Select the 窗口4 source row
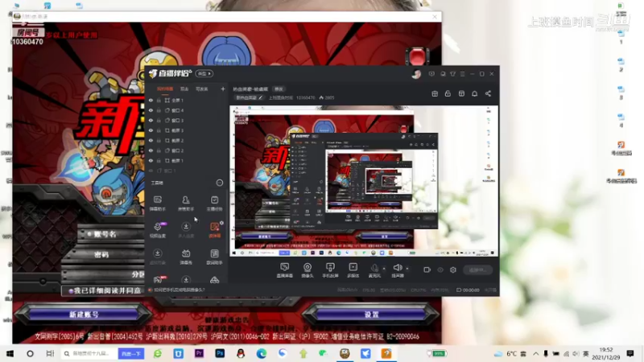Image resolution: width=644 pixels, height=362 pixels. click(x=187, y=110)
